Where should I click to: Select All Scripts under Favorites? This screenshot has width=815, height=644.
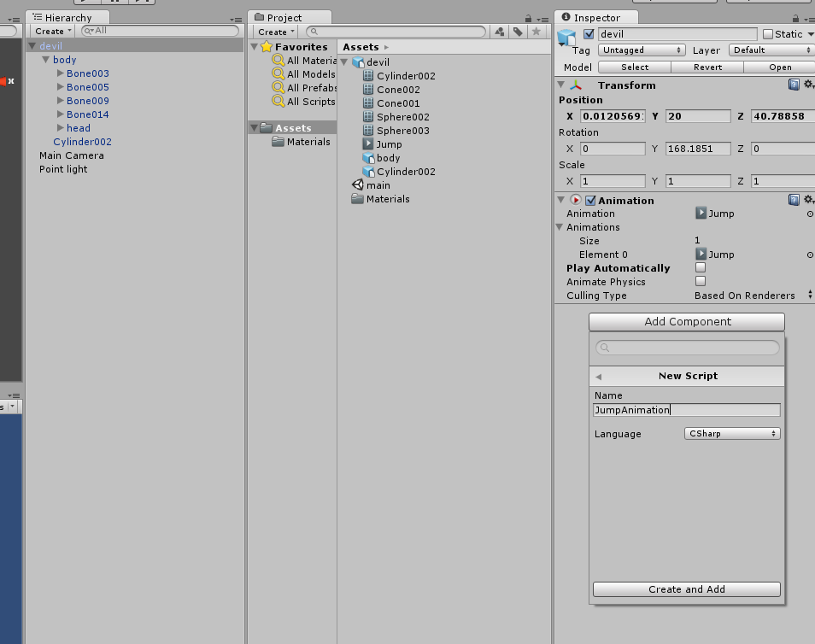click(x=304, y=102)
